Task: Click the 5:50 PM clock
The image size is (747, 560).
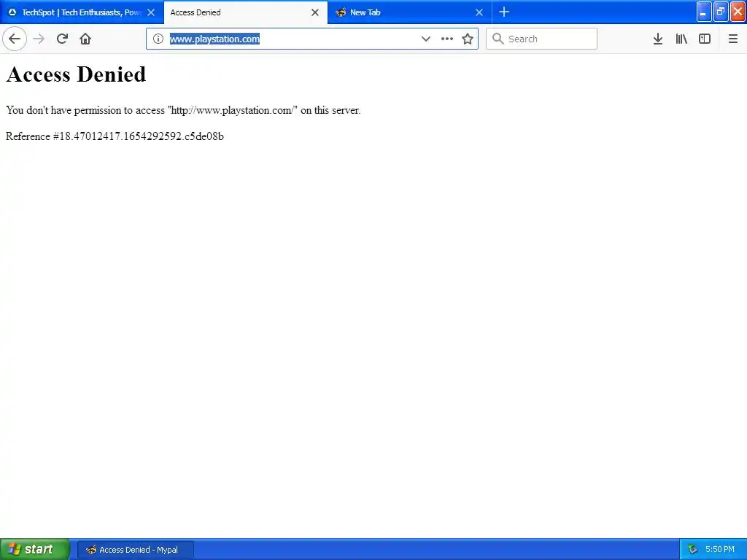Action: tap(719, 549)
